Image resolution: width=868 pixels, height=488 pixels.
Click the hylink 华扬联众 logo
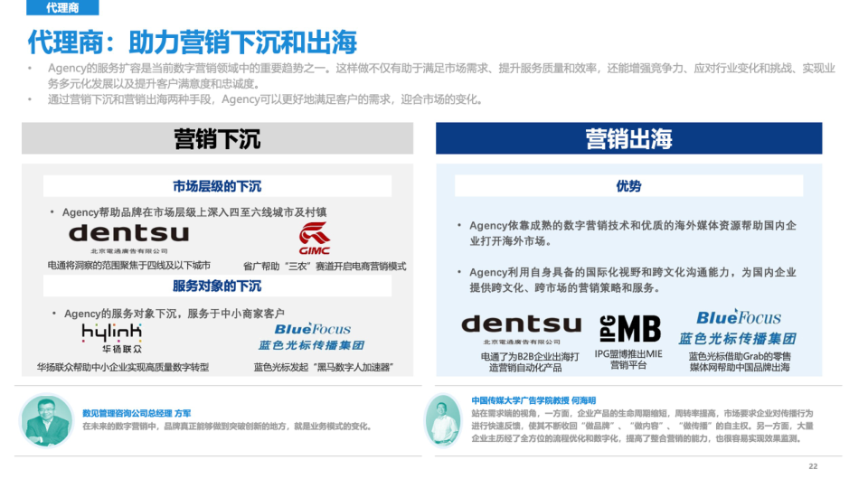[112, 339]
